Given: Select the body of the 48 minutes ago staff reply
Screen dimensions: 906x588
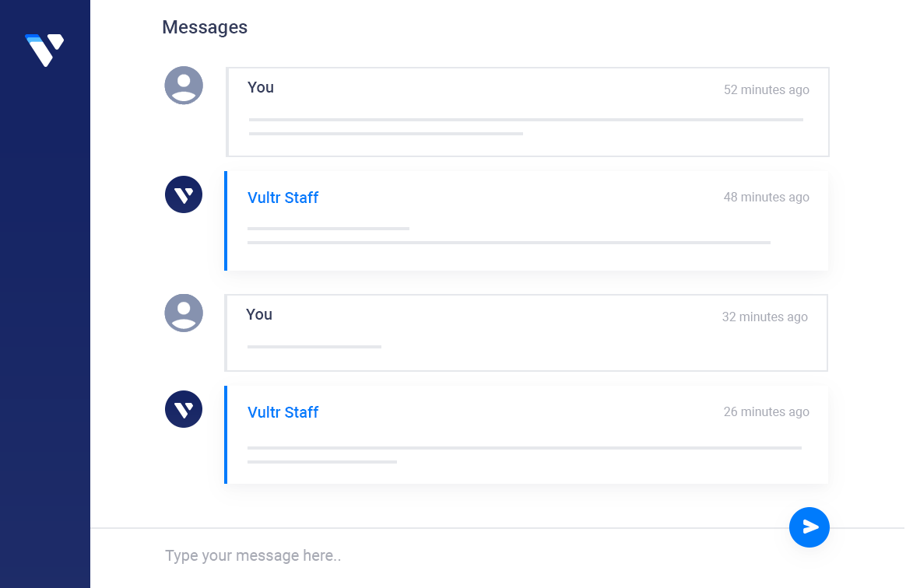Looking at the screenshot, I should [508, 236].
